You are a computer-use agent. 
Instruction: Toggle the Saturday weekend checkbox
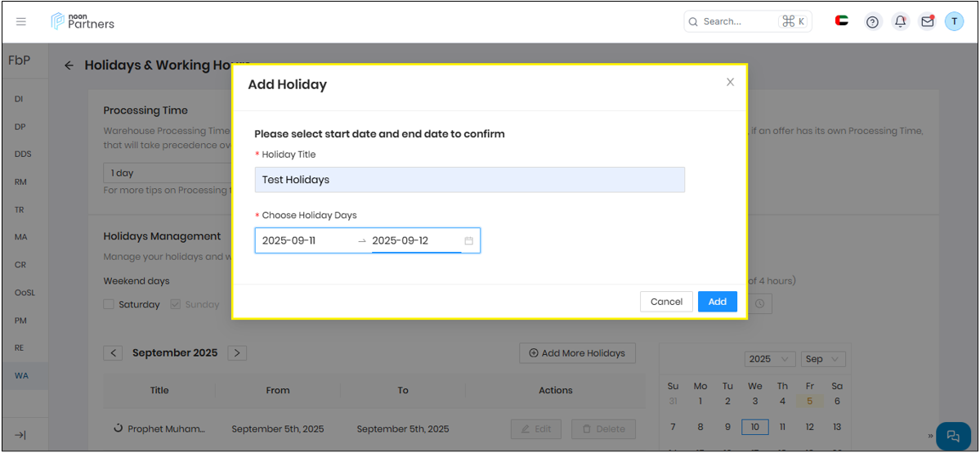point(109,304)
